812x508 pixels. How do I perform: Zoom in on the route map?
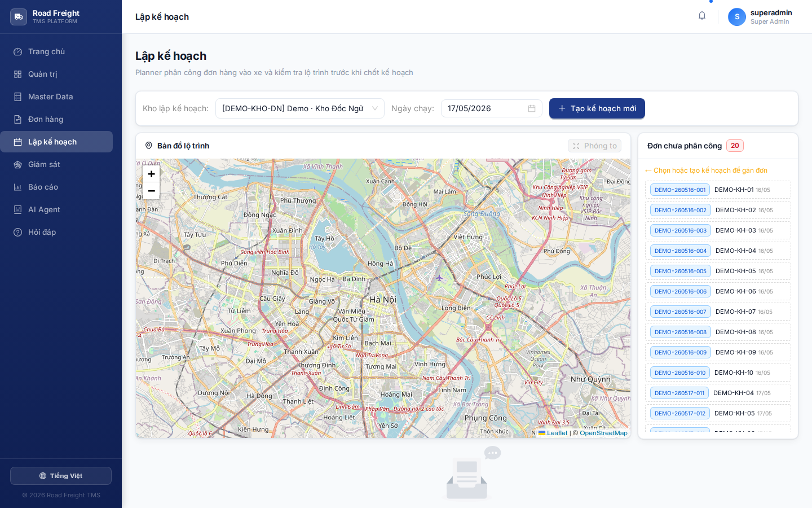151,174
